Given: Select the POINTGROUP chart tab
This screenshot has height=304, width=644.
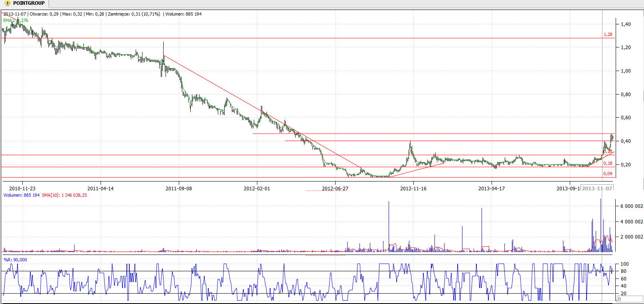Looking at the screenshot, I should coord(24,3).
